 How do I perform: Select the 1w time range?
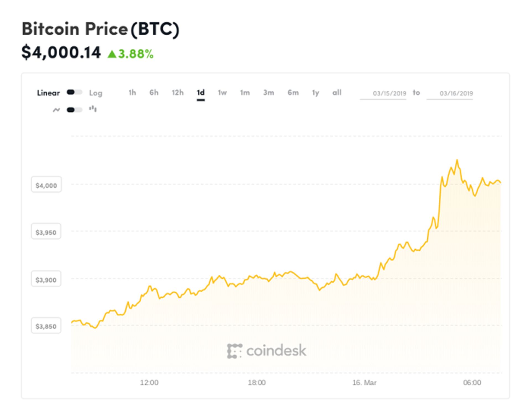click(x=222, y=93)
